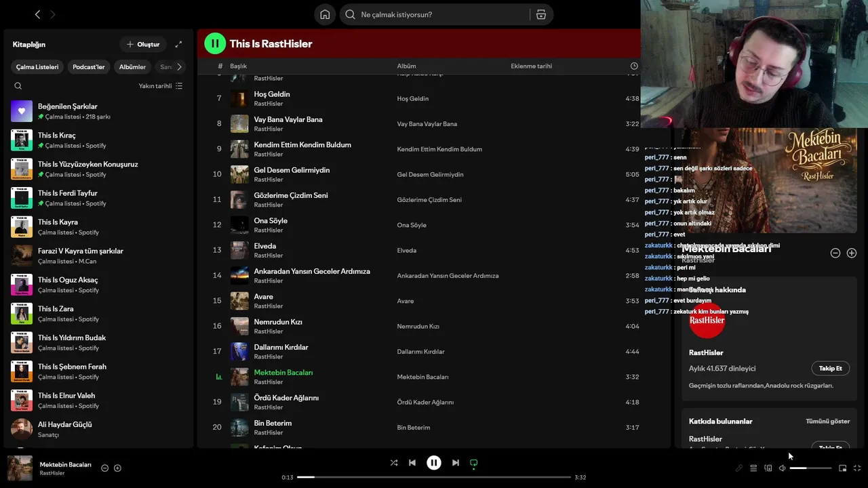The height and width of the screenshot is (488, 868).
Task: Toggle shuffle in the player bar
Action: pyautogui.click(x=394, y=463)
